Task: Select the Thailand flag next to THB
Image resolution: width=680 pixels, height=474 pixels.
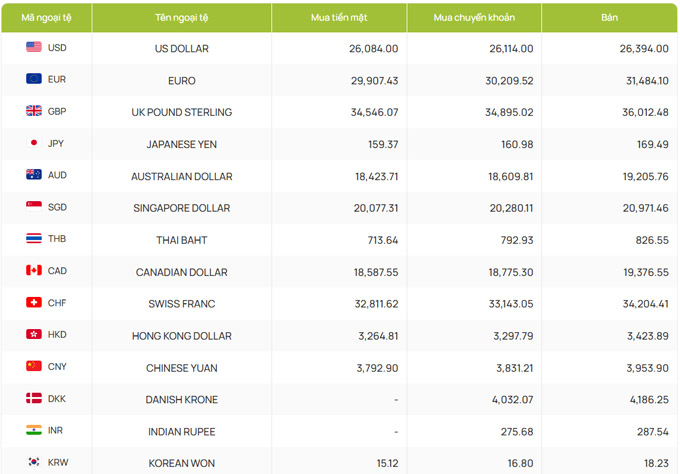Action: [34, 238]
